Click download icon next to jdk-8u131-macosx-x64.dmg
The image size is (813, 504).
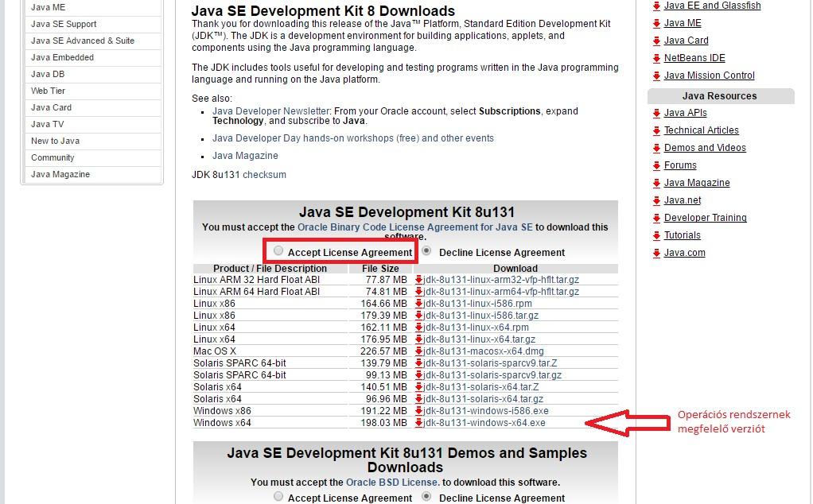point(418,351)
